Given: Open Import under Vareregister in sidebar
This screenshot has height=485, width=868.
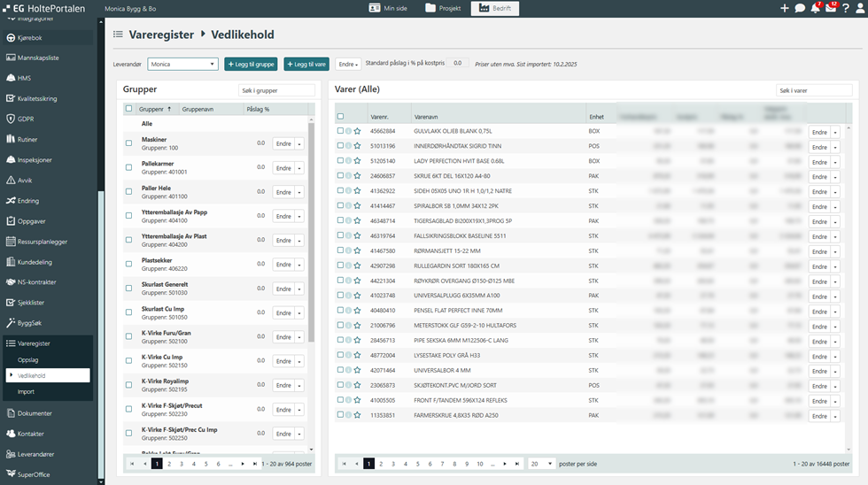Looking at the screenshot, I should pos(27,391).
